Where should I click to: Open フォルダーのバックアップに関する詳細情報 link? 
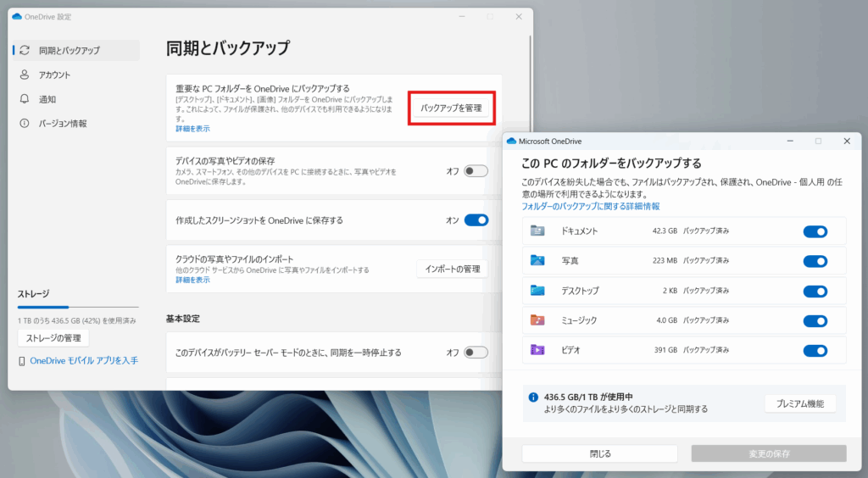pos(590,206)
